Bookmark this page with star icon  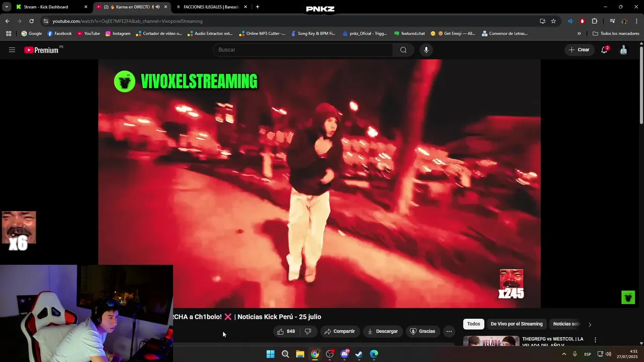553,21
